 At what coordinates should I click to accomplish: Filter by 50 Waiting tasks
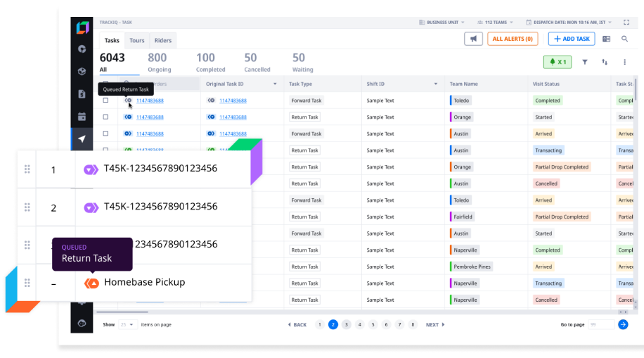302,63
